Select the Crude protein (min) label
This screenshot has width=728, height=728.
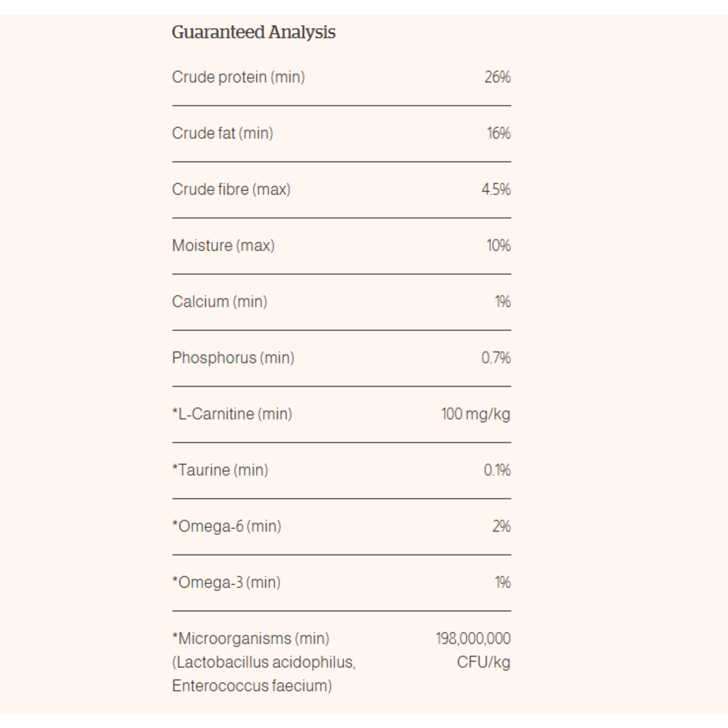[x=238, y=77]
